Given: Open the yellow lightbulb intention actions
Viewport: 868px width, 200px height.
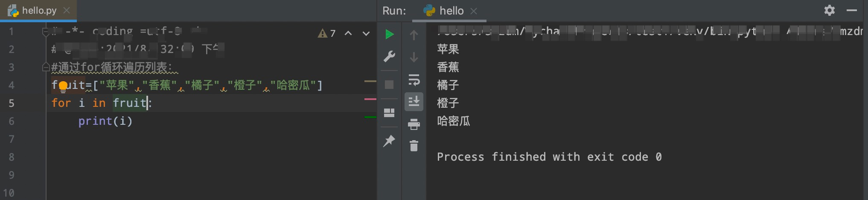Looking at the screenshot, I should [x=63, y=86].
